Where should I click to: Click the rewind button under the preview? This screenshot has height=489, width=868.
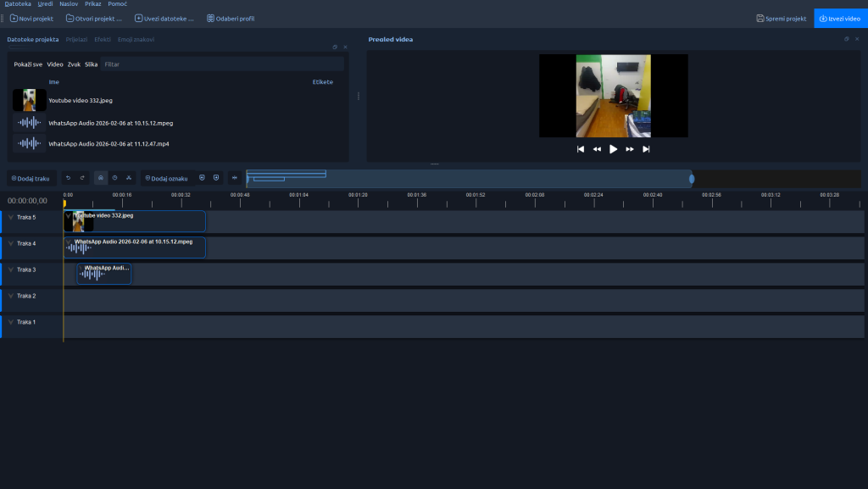597,149
